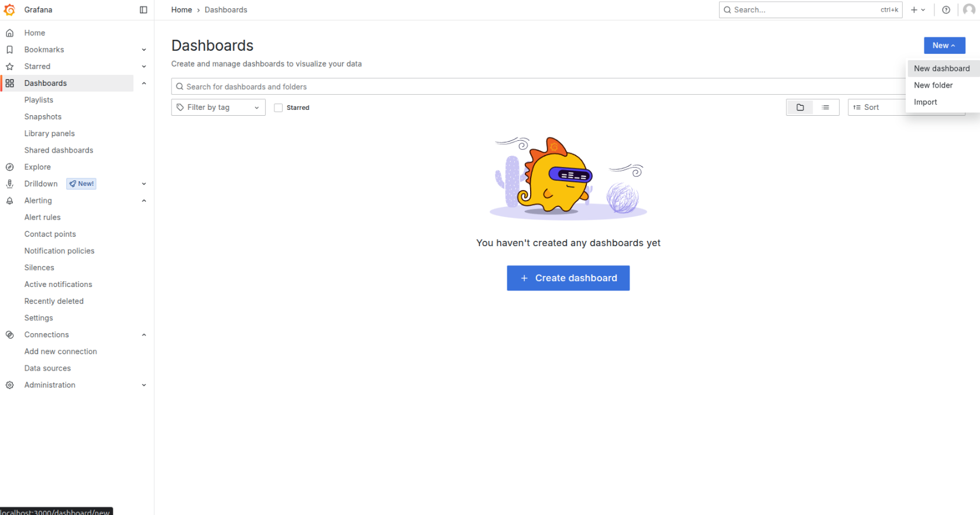Image resolution: width=980 pixels, height=515 pixels.
Task: Select New dashboard from the menu
Action: [942, 68]
